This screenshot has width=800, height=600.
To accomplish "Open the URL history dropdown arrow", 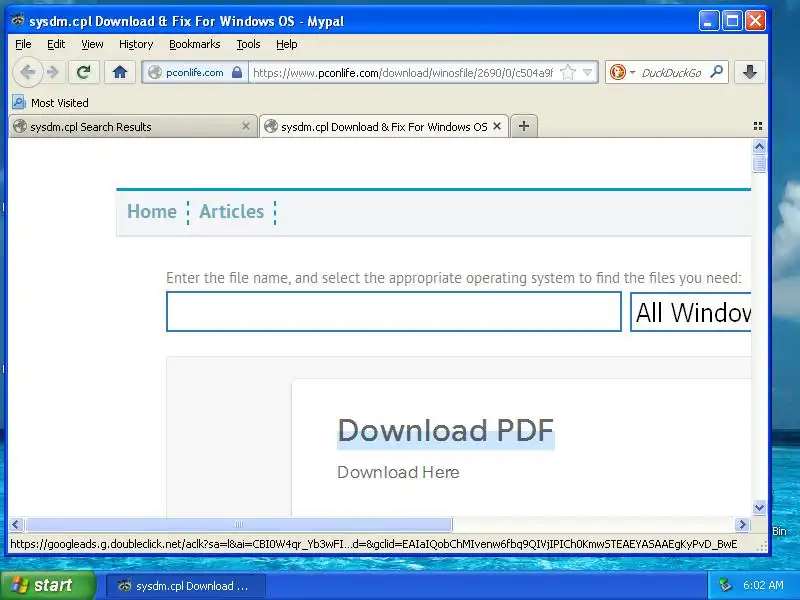I will pos(587,72).
